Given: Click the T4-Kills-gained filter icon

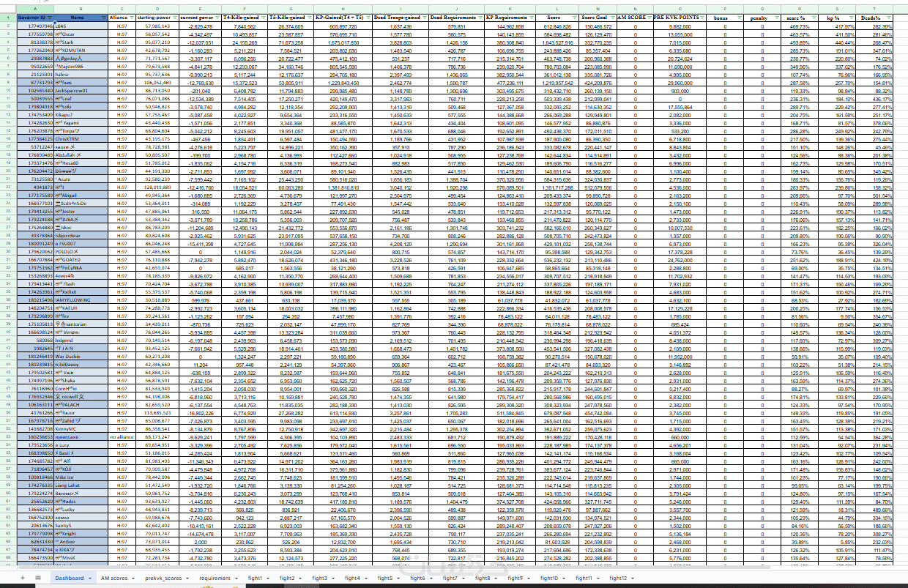Looking at the screenshot, I should [x=263, y=18].
